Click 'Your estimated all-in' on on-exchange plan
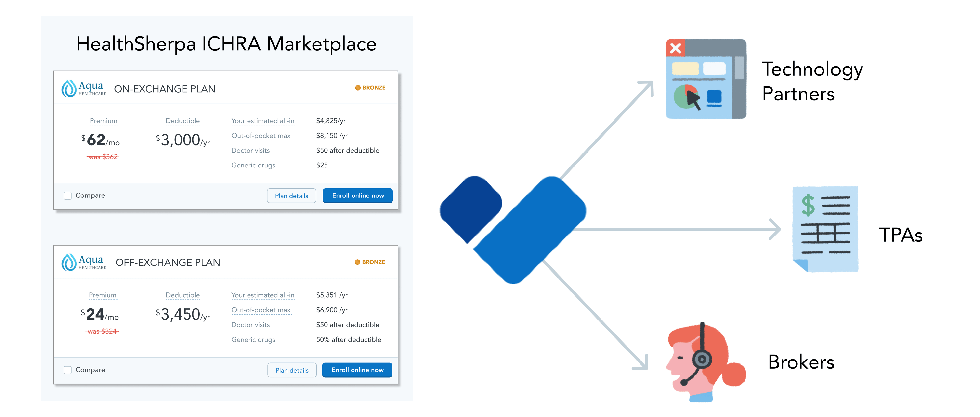The height and width of the screenshot is (417, 980). coord(262,121)
